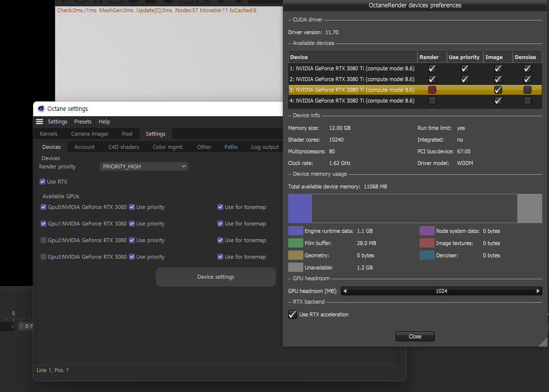Image resolution: width=549 pixels, height=392 pixels.
Task: Toggle Use priority checkbox for device 2
Action: point(465,79)
